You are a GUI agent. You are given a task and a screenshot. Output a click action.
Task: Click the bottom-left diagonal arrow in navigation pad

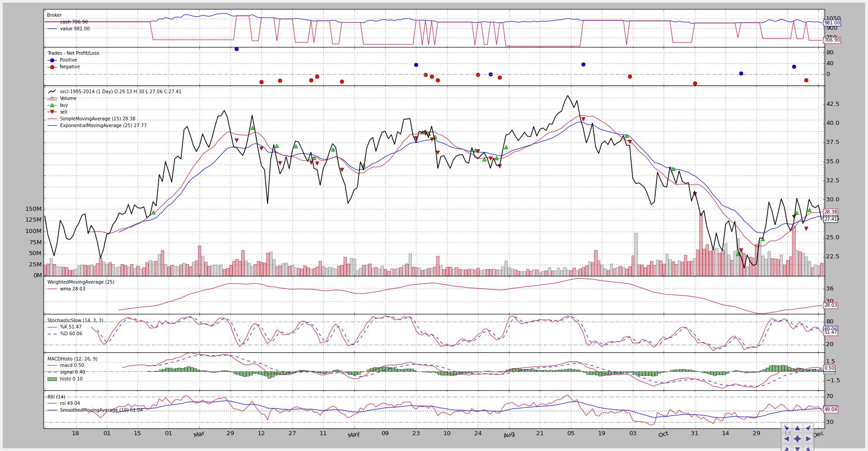[x=787, y=448]
